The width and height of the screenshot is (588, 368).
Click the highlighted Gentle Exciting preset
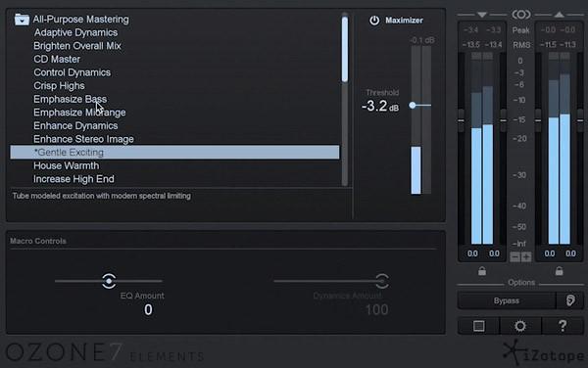(174, 153)
